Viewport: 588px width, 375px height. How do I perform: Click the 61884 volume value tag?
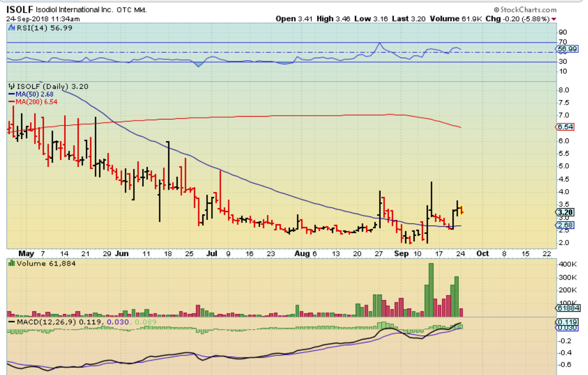568,308
